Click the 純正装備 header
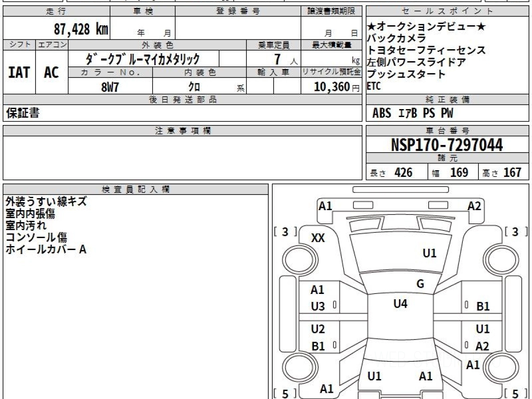 (448, 100)
